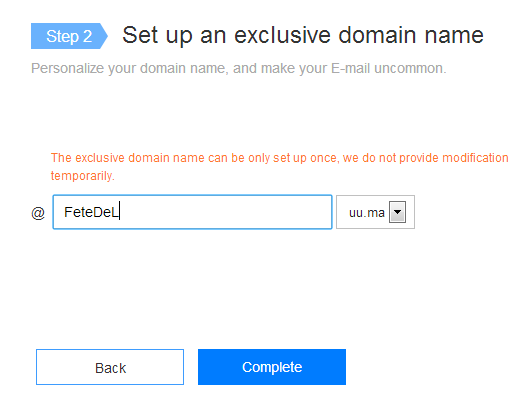
Task: Click the 'Personalize your domain name' subtitle text
Action: tap(239, 68)
